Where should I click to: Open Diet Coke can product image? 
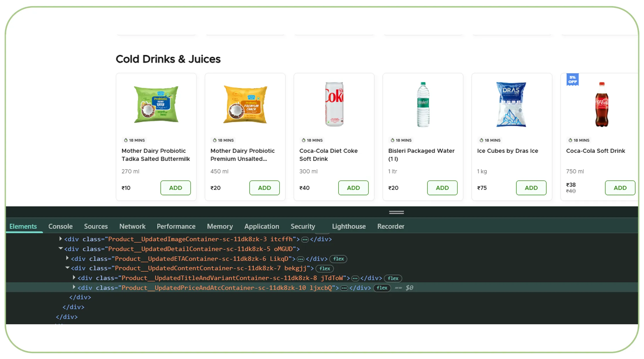coord(334,105)
